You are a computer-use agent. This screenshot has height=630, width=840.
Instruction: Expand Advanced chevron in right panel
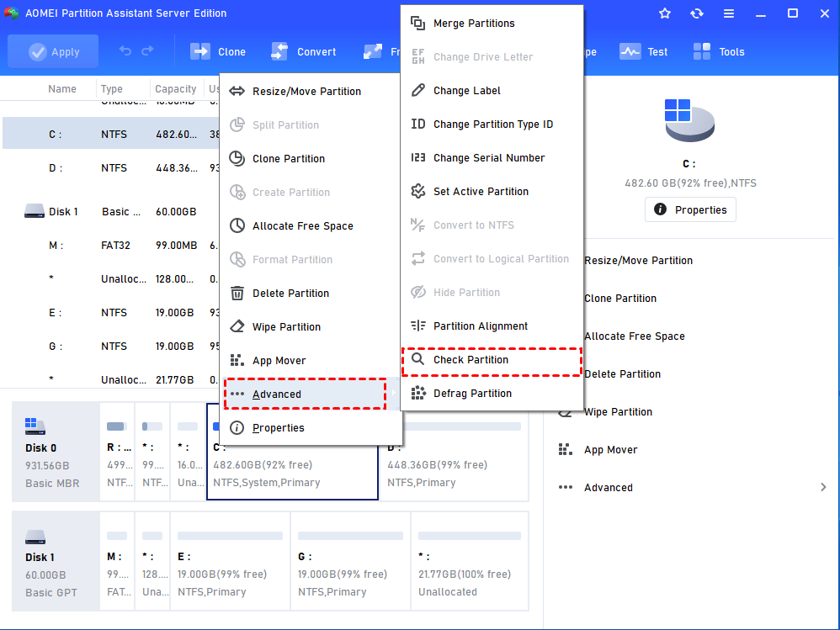click(823, 487)
